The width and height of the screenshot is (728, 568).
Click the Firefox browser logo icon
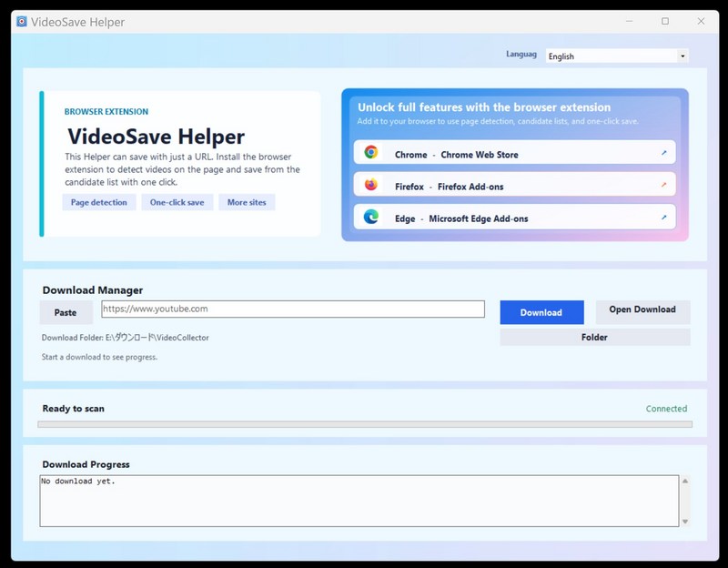(x=371, y=185)
